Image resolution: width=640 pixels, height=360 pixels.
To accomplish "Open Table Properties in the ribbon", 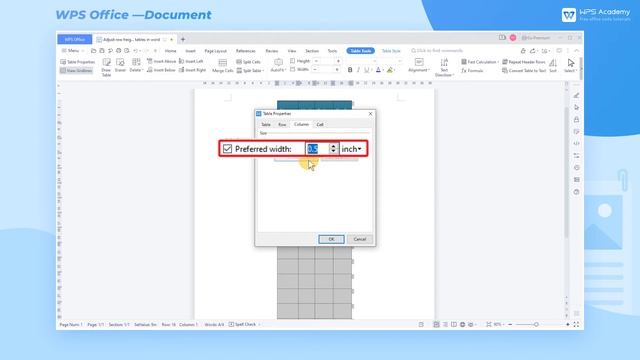I will pyautogui.click(x=78, y=62).
